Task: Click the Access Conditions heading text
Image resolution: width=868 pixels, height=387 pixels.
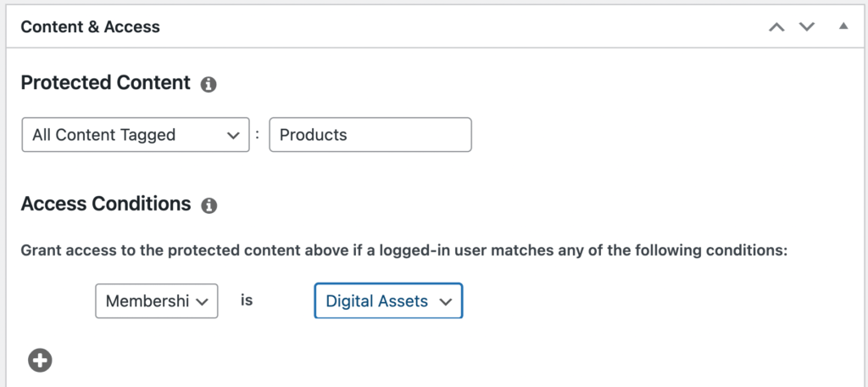Action: tap(106, 204)
